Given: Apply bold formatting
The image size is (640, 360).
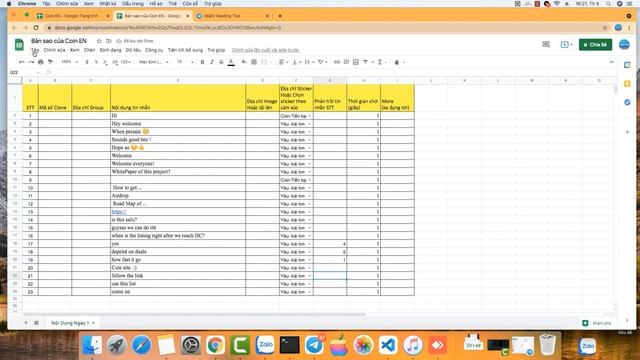Looking at the screenshot, I should 202,62.
